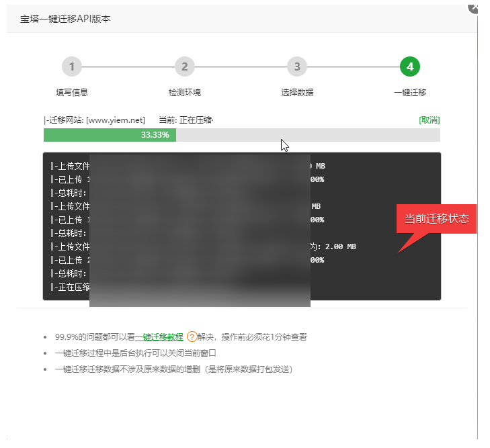The width and height of the screenshot is (490, 448).
Task: Click the 2.00 MB value in log
Action: 340,247
